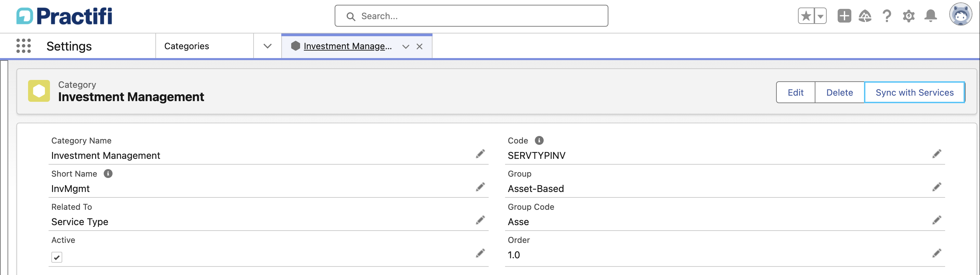The height and width of the screenshot is (275, 980).
Task: Edit Short Name pencil icon
Action: (480, 187)
